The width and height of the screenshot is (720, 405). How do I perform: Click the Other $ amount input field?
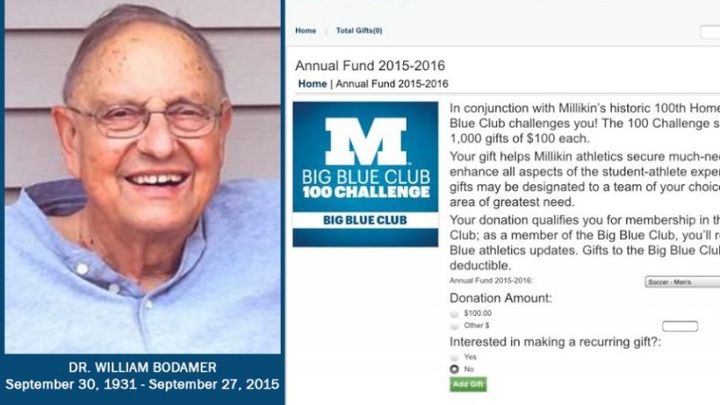pyautogui.click(x=680, y=326)
